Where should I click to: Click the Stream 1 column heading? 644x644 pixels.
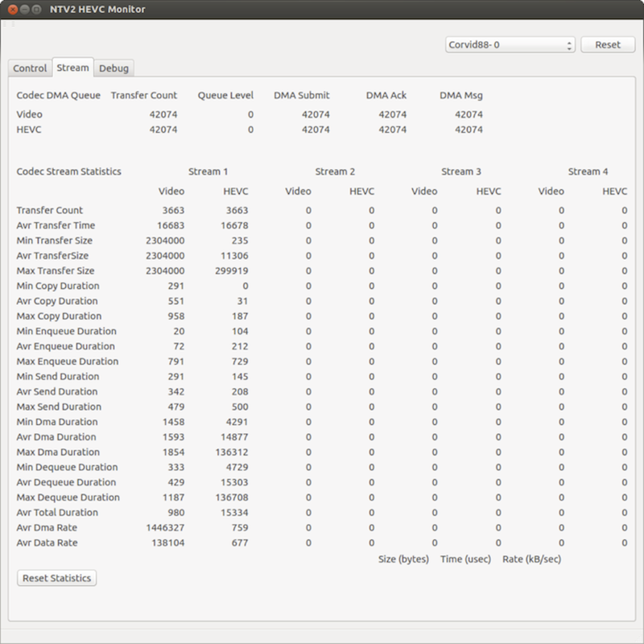[208, 171]
